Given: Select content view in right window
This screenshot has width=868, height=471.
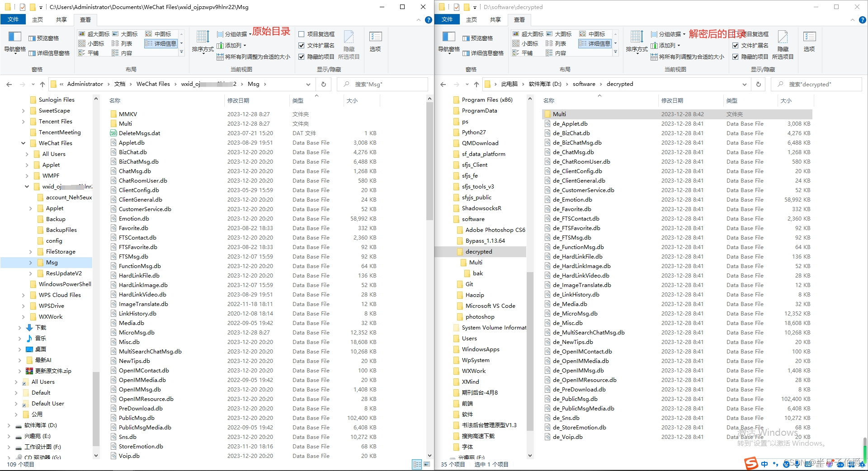Looking at the screenshot, I should pos(556,53).
